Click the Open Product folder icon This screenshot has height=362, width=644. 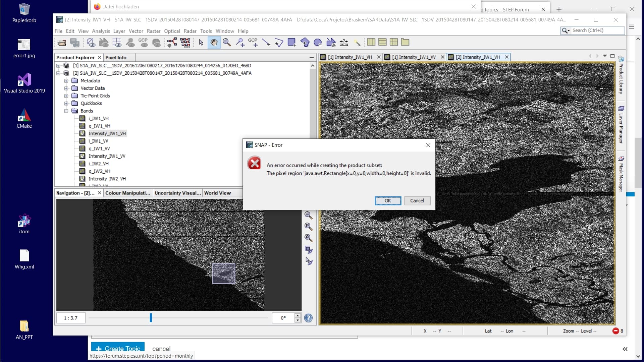pos(62,43)
